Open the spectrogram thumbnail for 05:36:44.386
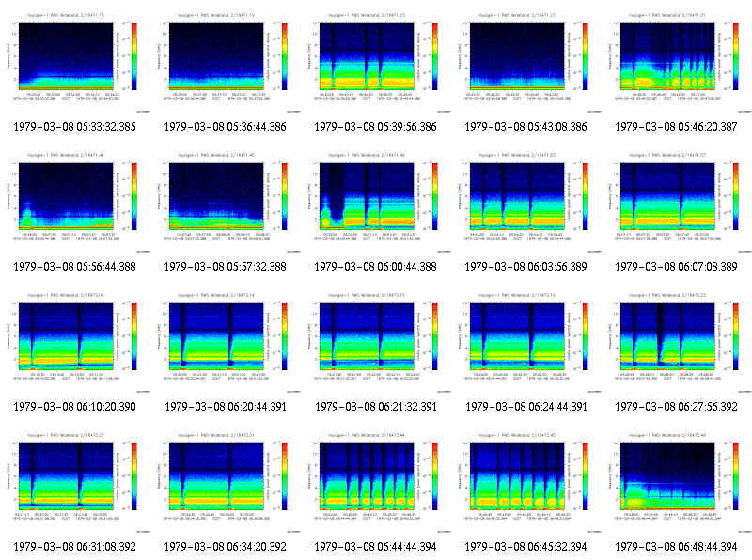Screen dimensions: 752x560 click(226, 61)
